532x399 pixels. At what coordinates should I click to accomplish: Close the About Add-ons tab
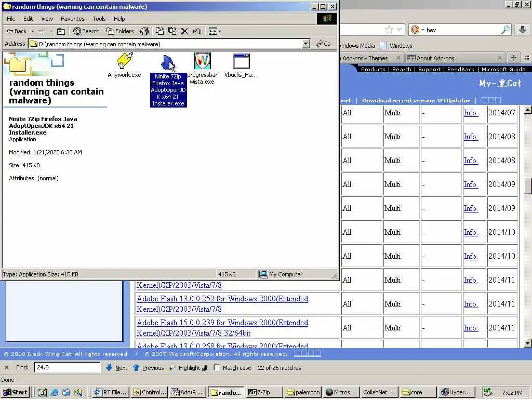499,58
